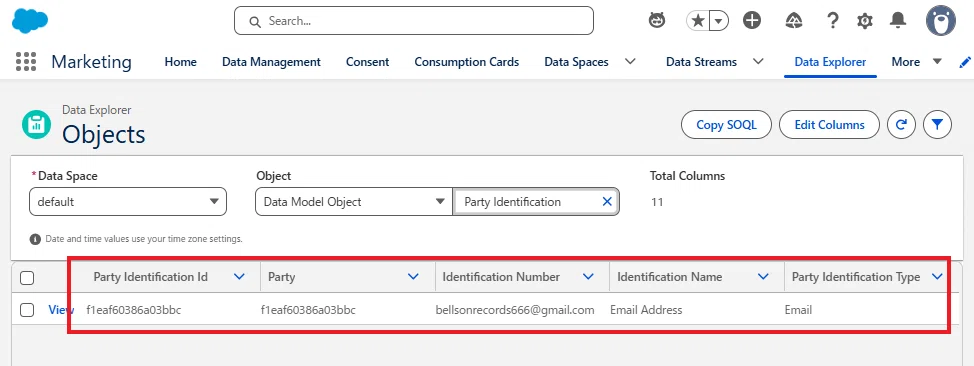This screenshot has height=366, width=974.
Task: Click the Favorites star icon
Action: pyautogui.click(x=698, y=21)
